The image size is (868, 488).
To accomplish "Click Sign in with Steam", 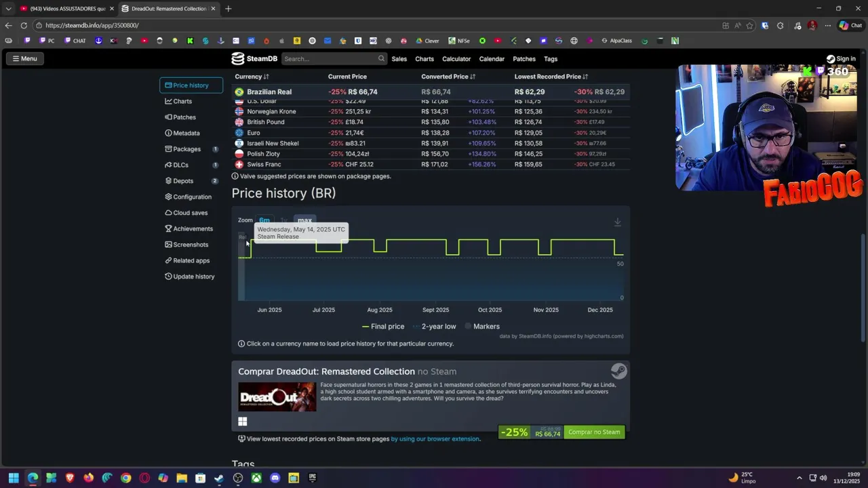I will 841,59.
